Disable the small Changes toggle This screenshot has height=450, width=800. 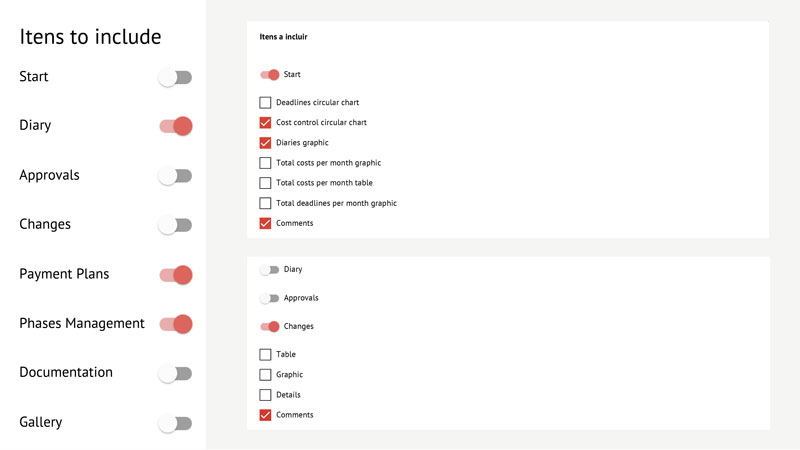click(269, 326)
